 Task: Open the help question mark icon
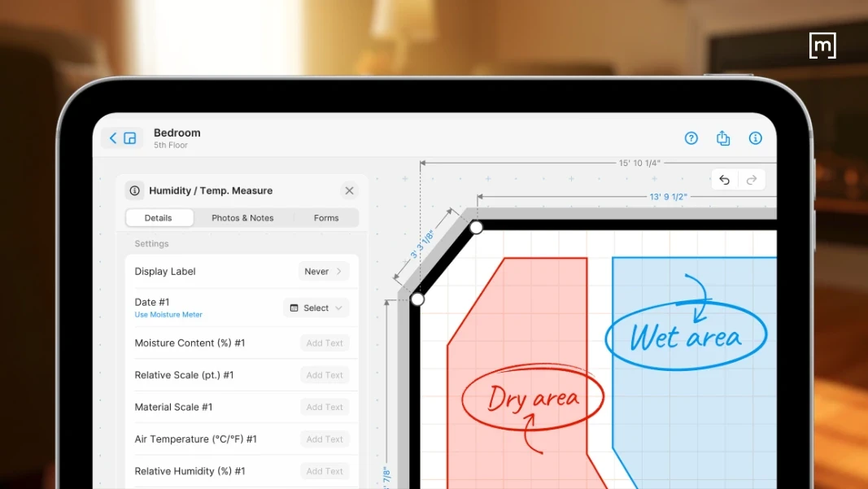click(x=691, y=138)
